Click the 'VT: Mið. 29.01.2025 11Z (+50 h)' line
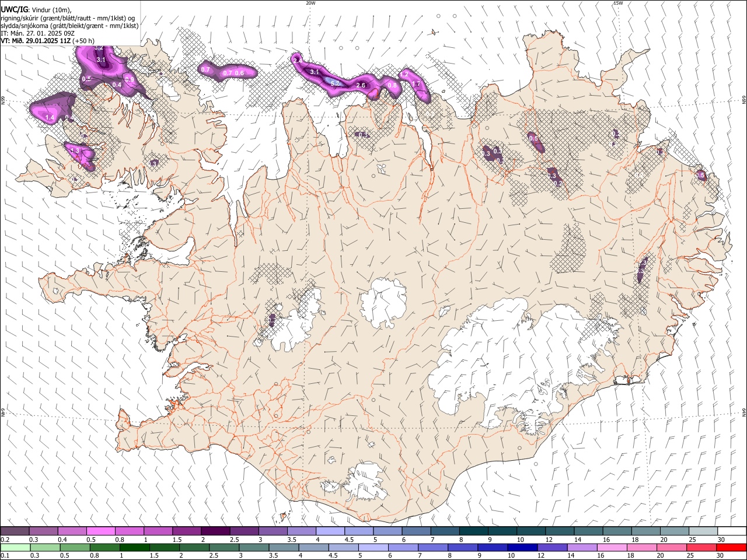The image size is (747, 560). click(x=48, y=41)
